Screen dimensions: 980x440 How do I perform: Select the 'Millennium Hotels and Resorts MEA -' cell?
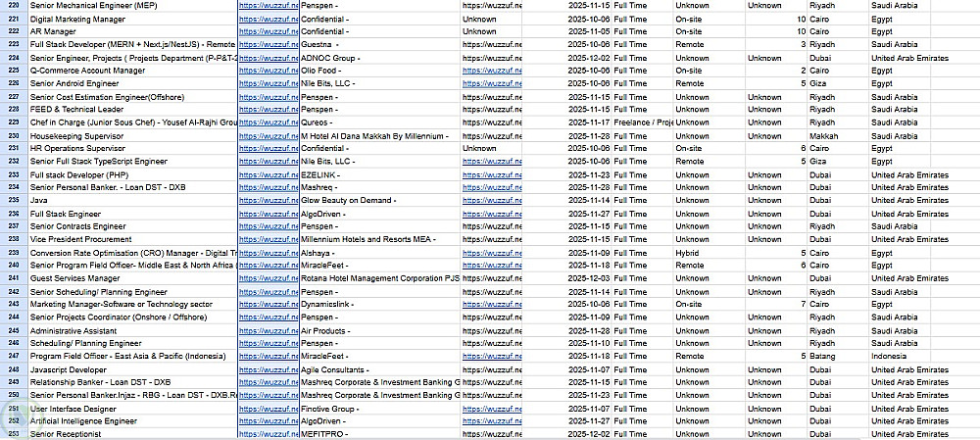click(x=379, y=239)
